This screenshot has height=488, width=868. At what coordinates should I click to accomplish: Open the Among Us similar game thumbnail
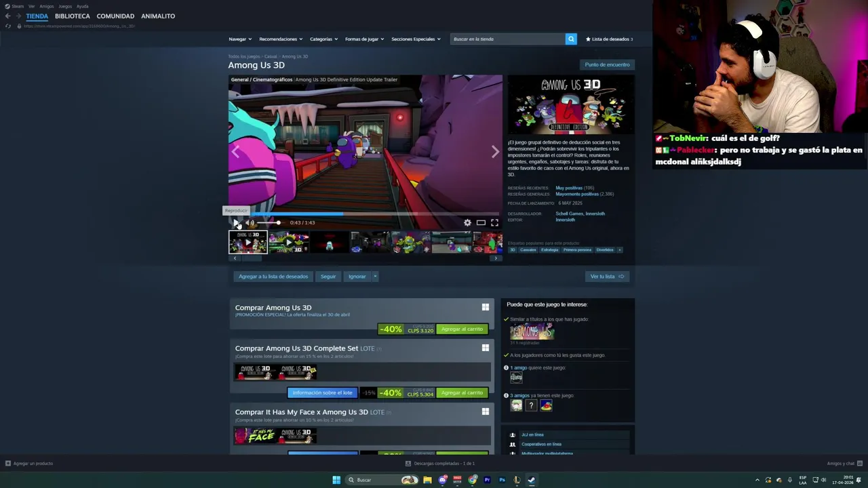pos(532,331)
